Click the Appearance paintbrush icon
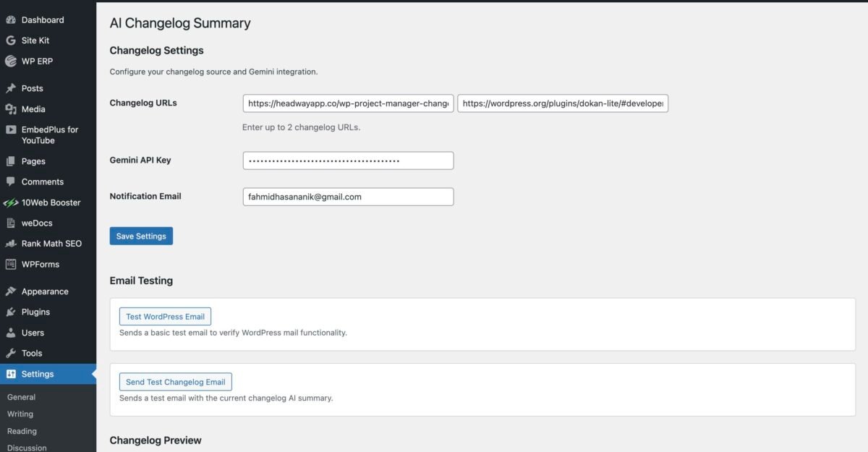 point(11,291)
